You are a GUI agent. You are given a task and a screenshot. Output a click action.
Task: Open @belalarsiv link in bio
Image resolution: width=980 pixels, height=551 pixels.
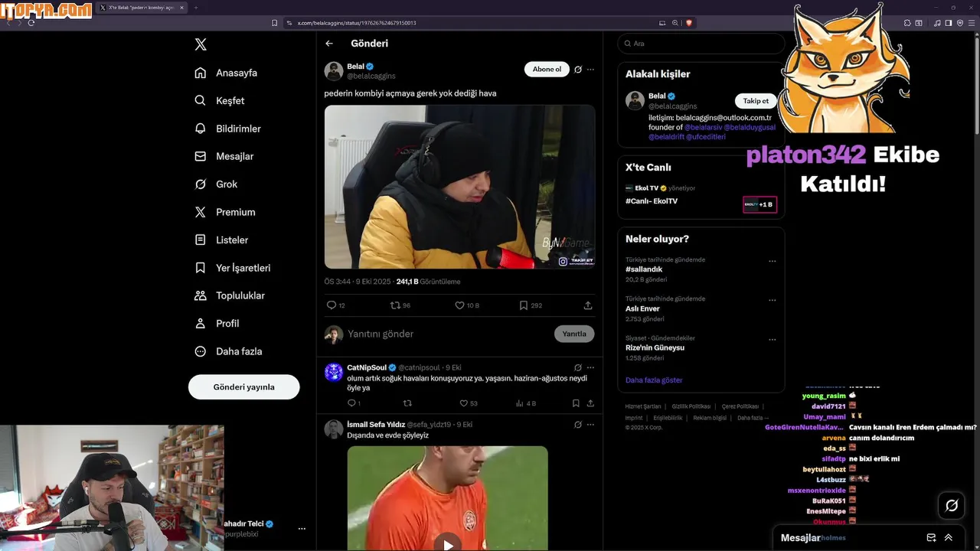703,127
